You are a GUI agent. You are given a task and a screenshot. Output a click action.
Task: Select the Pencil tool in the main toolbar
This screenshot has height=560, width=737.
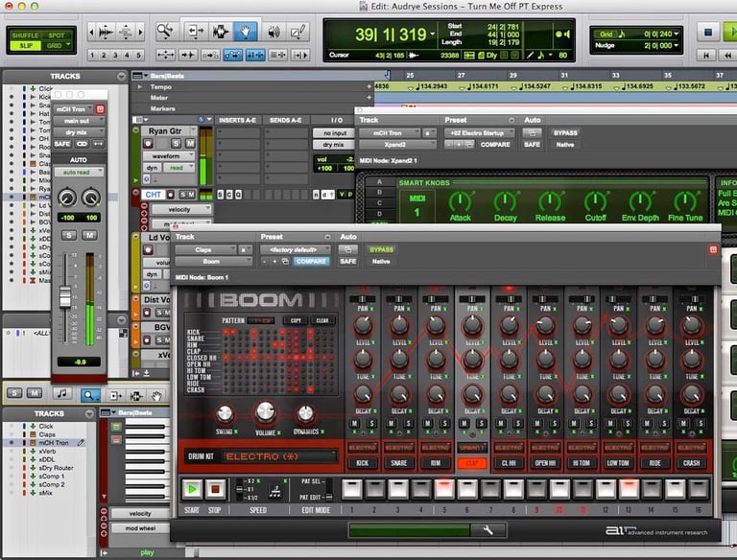pos(297,32)
